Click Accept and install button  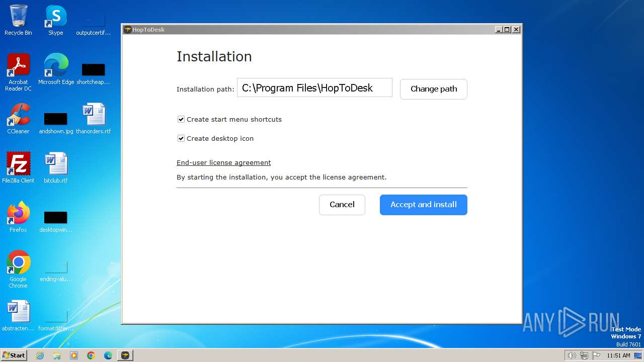pos(423,205)
